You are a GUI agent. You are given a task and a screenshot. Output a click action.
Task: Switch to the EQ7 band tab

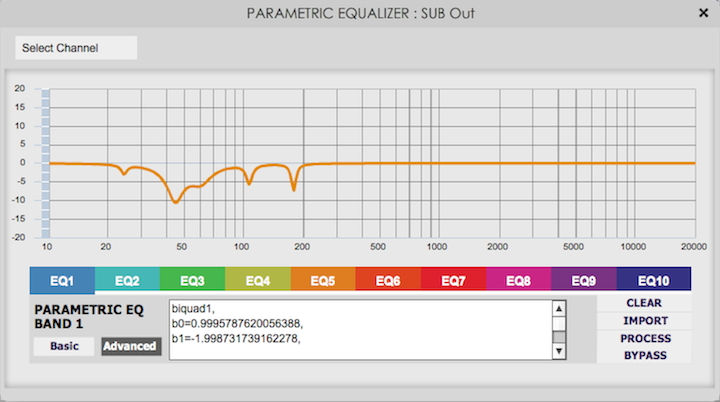pyautogui.click(x=453, y=279)
